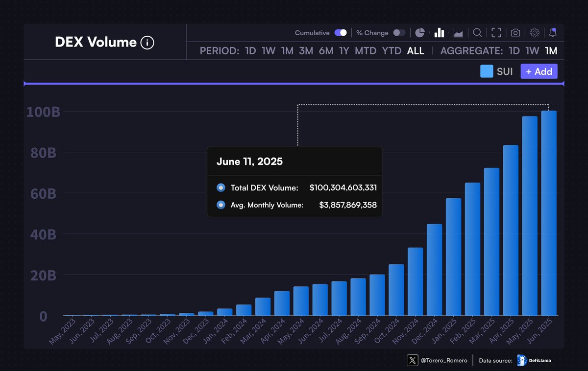Set aggregate to 1M
Image resolution: width=588 pixels, height=371 pixels.
click(551, 51)
